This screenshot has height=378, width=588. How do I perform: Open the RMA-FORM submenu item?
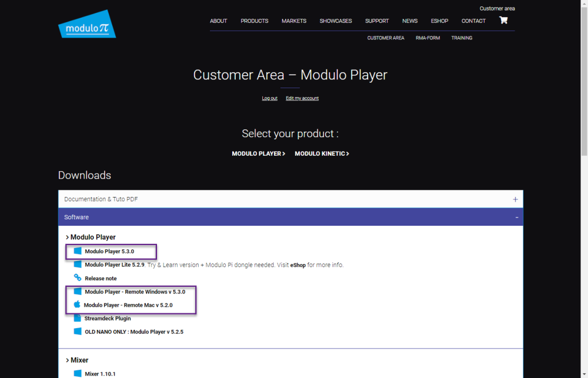pos(428,38)
